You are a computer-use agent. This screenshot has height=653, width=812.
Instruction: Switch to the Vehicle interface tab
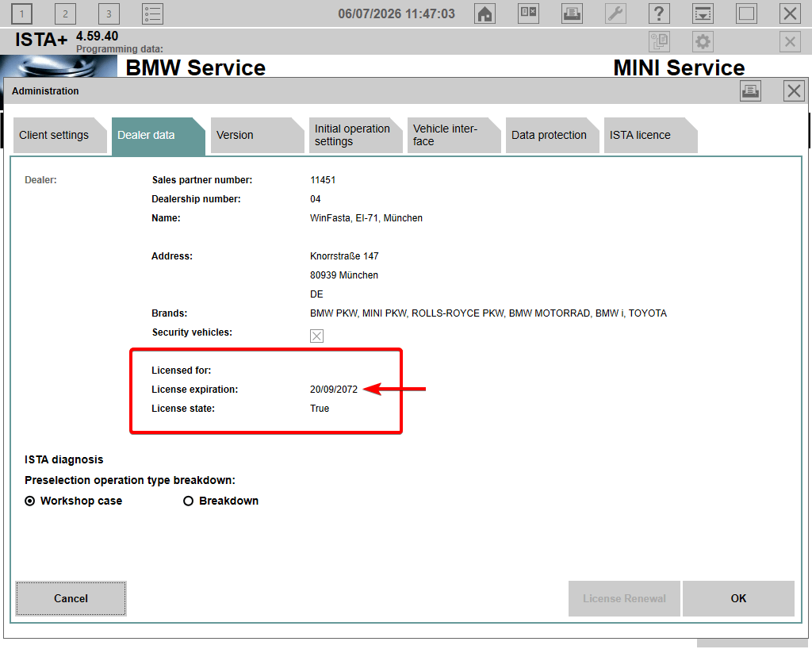coord(454,135)
